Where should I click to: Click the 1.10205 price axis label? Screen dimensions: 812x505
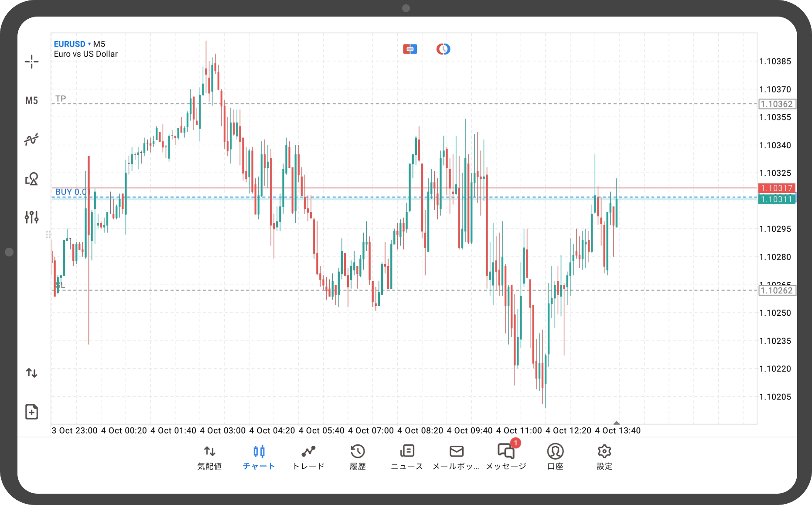point(775,397)
